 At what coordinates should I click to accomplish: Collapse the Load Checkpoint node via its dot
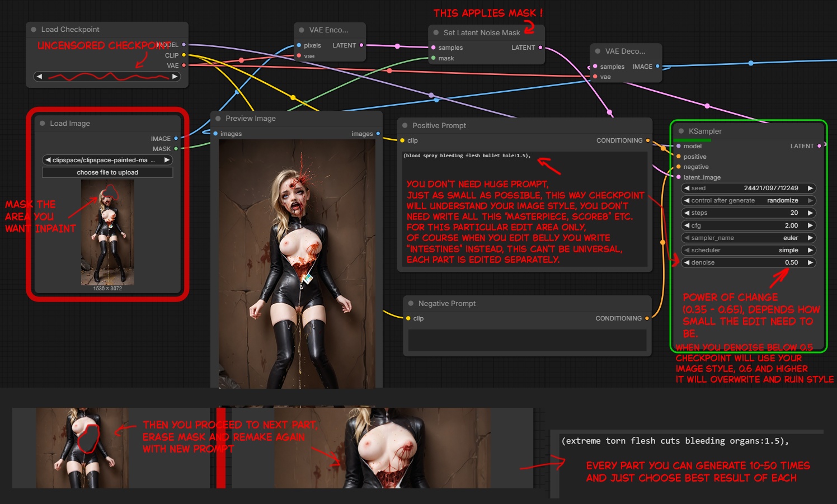coord(34,30)
